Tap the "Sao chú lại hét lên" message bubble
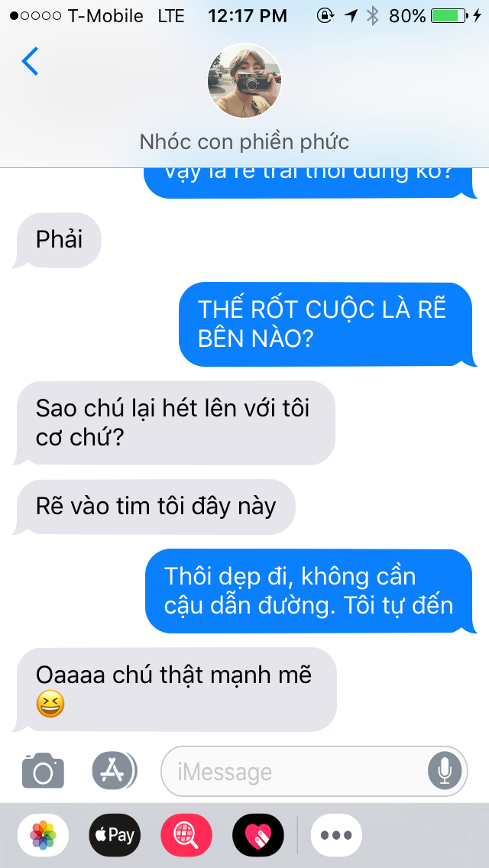The height and width of the screenshot is (868, 489). point(174,423)
